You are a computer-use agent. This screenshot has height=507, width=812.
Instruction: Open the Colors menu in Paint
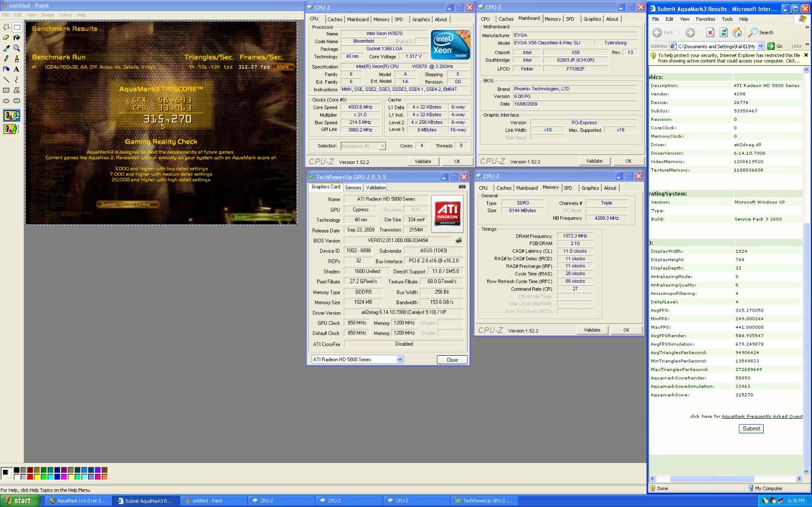tap(65, 15)
